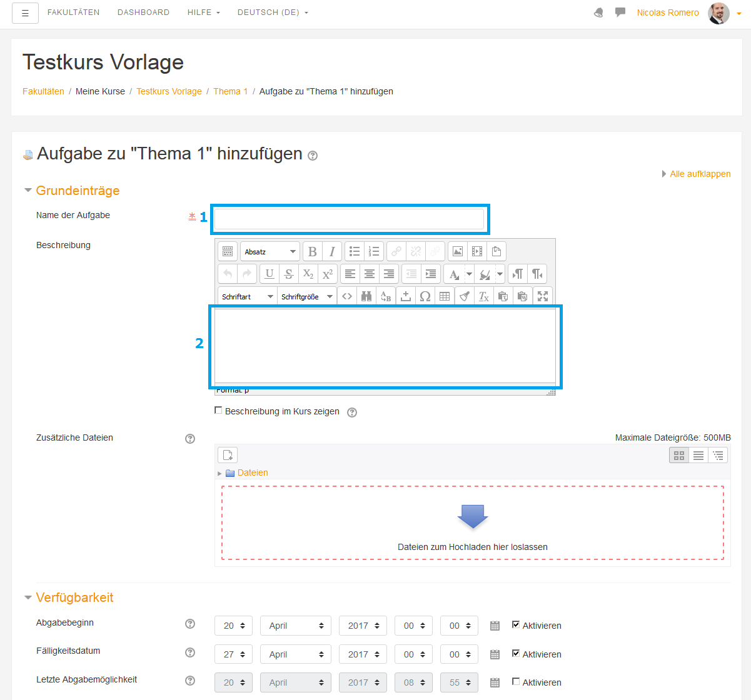Screen dimensions: 751x700
Task: Insert special character with Omega icon
Action: 425,297
